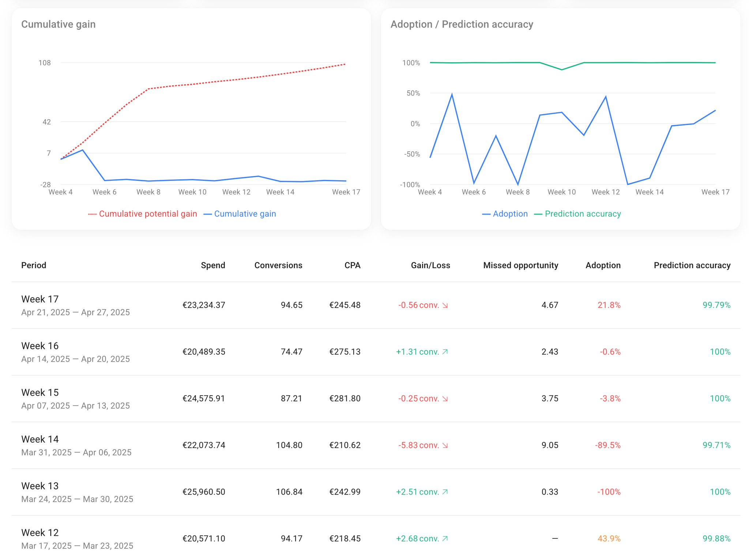Click the up arrow icon in Week 13 Gain/Loss
This screenshot has width=749, height=560.
click(x=445, y=492)
